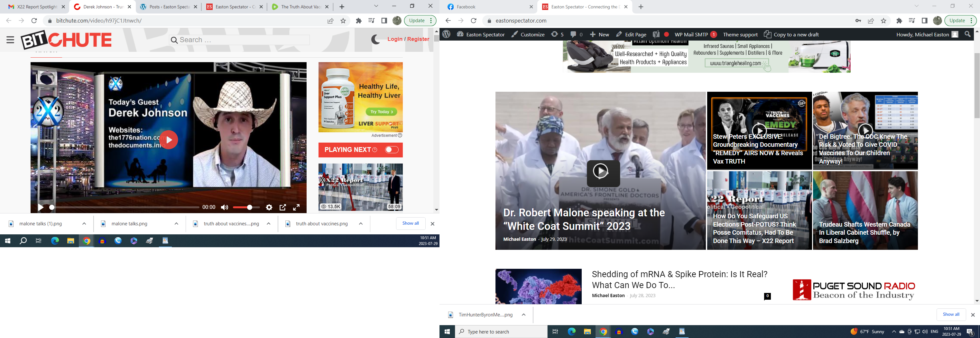Open video player settings gear
Screen dimensions: 980x338
269,207
